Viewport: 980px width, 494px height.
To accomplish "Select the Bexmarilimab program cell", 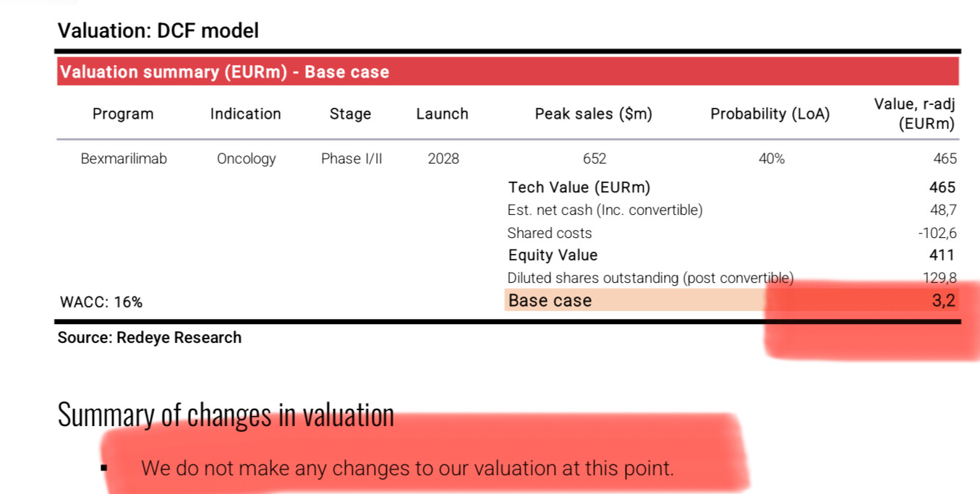I will 124,159.
